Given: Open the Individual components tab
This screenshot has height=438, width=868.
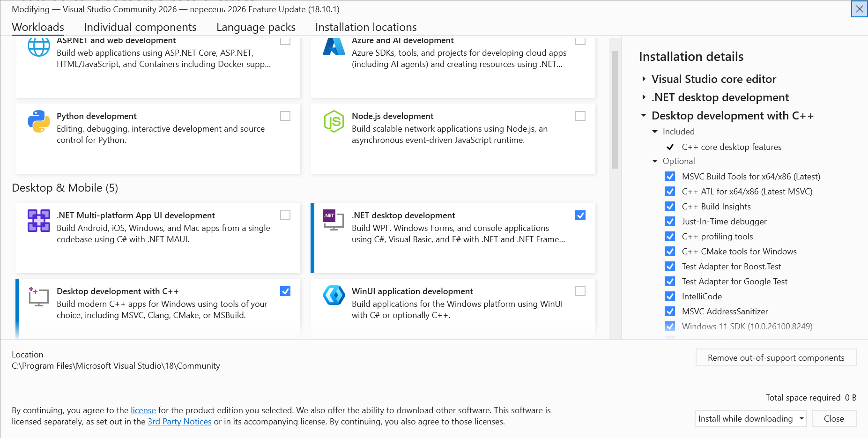Looking at the screenshot, I should pos(140,27).
